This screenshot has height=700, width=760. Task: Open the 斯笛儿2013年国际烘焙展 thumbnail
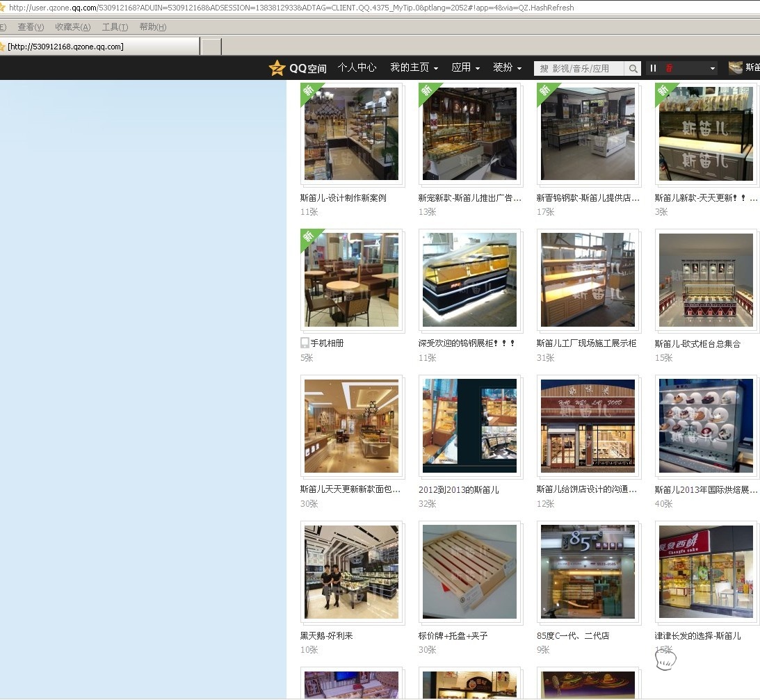pos(706,426)
